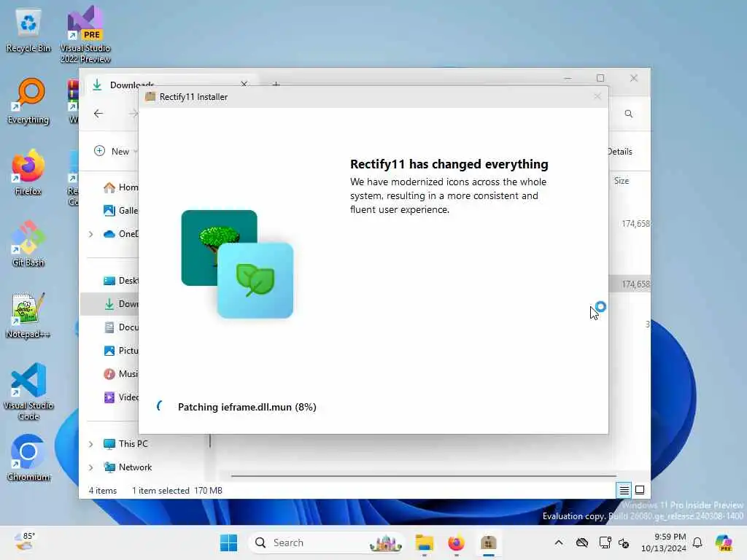
Task: Expand the This PC tree node
Action: tap(90, 444)
